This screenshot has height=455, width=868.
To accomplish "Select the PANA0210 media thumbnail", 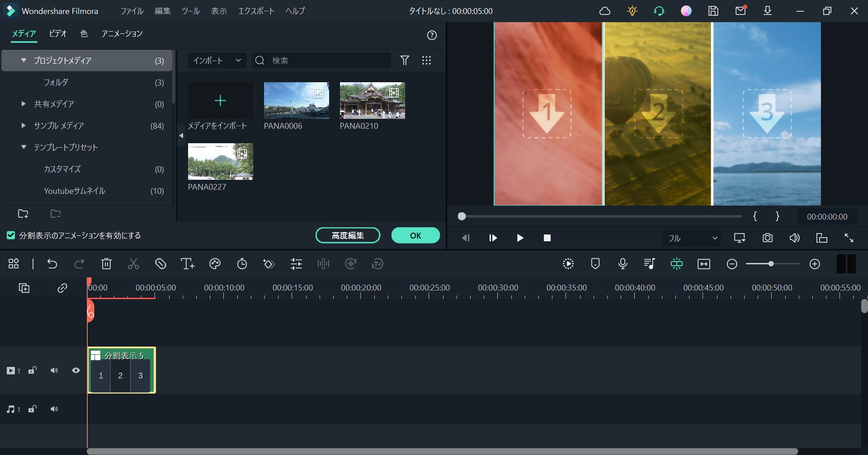I will [x=372, y=100].
